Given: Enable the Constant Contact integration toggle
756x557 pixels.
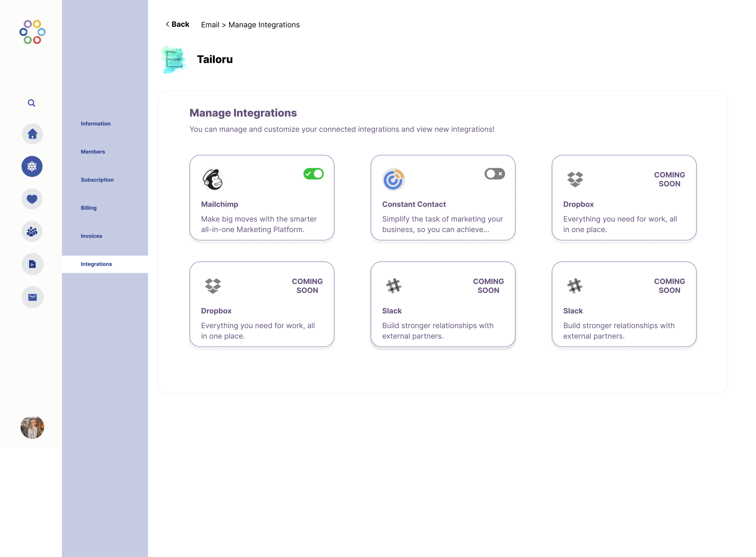Looking at the screenshot, I should tap(494, 174).
